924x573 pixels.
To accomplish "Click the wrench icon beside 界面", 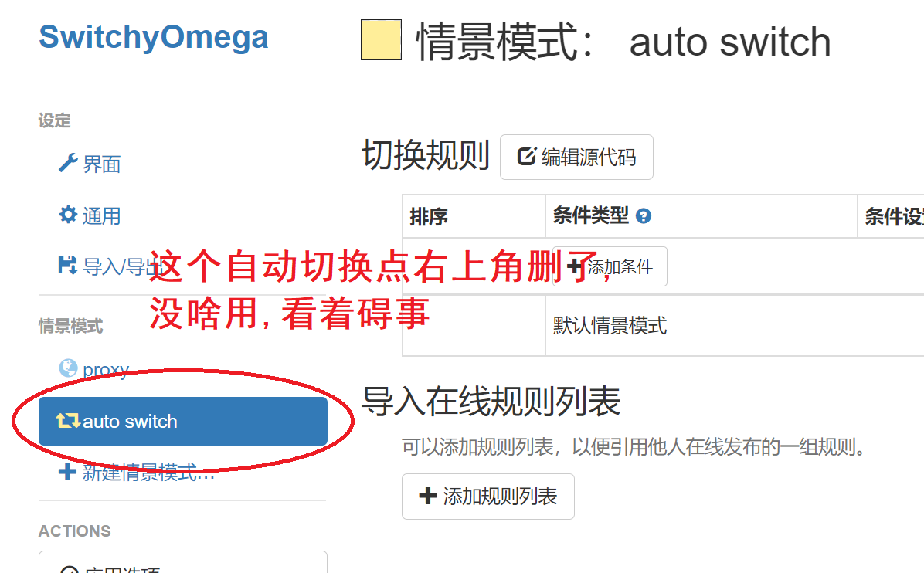I will point(68,163).
